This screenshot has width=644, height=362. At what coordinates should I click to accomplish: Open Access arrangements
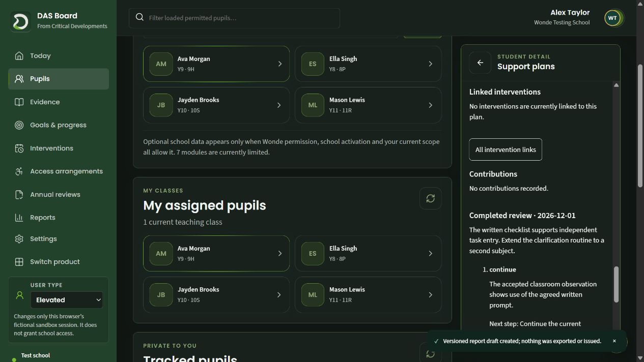pyautogui.click(x=59, y=171)
